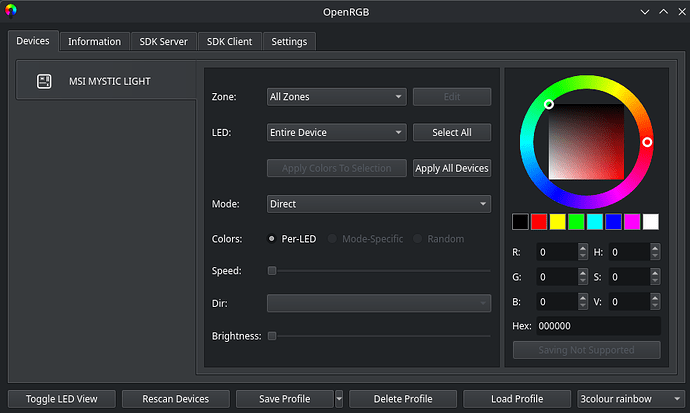
Task: Pick the cyan color swatch
Action: click(x=595, y=222)
